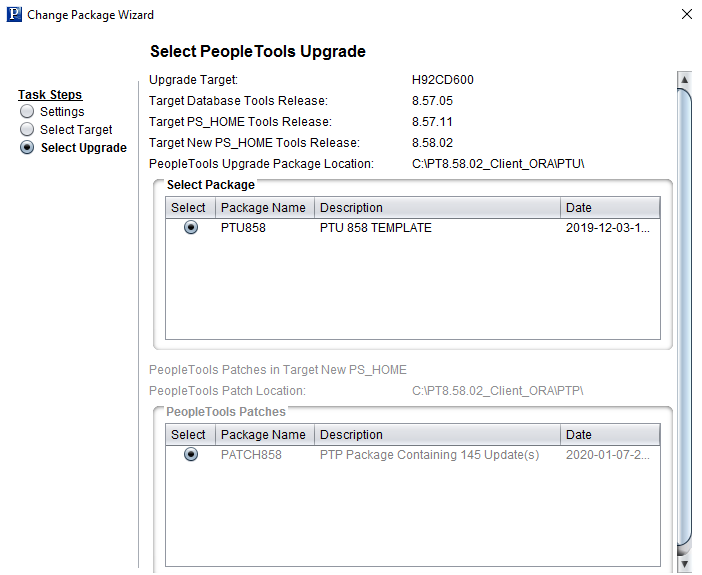Screen dimensions: 702x575
Task: Select the Select Target task step radio
Action: point(27,129)
